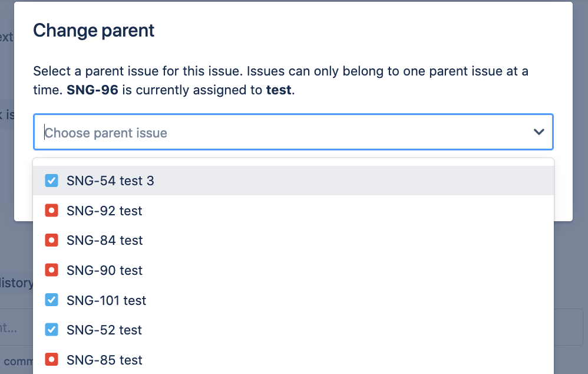This screenshot has width=588, height=374.
Task: Click inside the Choose parent issue field
Action: (236, 132)
